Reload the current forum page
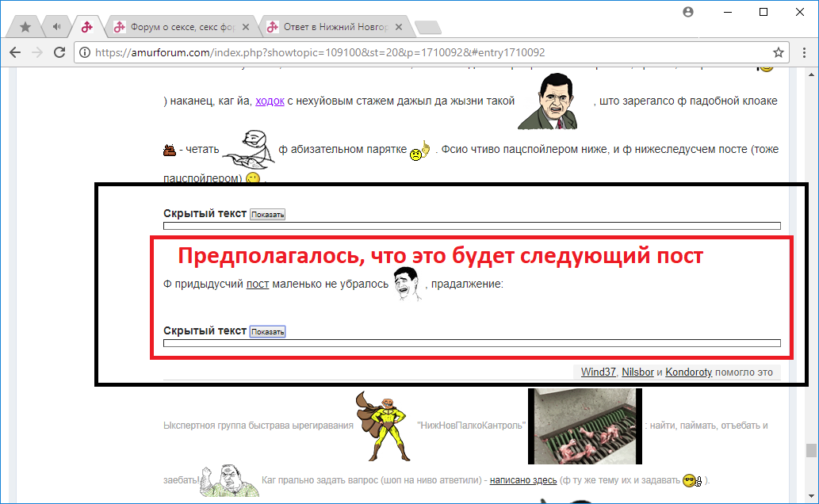The height and width of the screenshot is (504, 819). (x=59, y=52)
